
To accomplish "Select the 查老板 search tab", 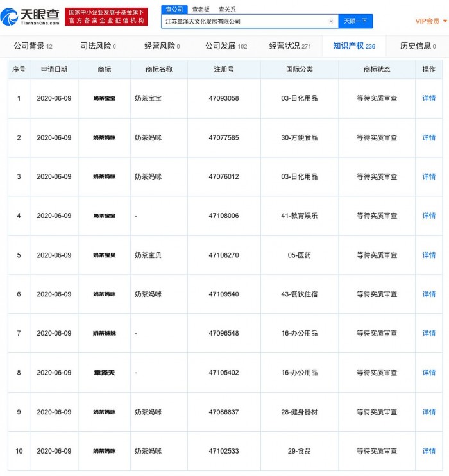I will (201, 10).
